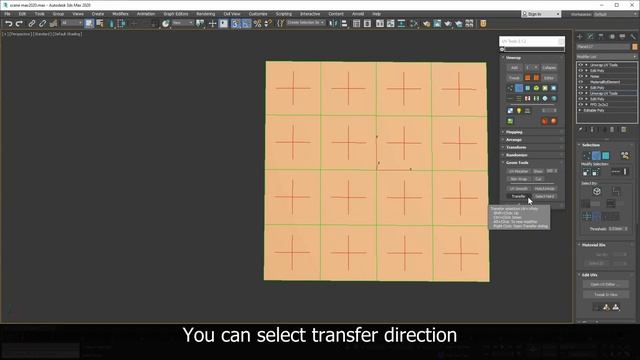Image resolution: width=640 pixels, height=360 pixels.
Task: Open the Selection Filter dropdown
Action: (x=71, y=23)
